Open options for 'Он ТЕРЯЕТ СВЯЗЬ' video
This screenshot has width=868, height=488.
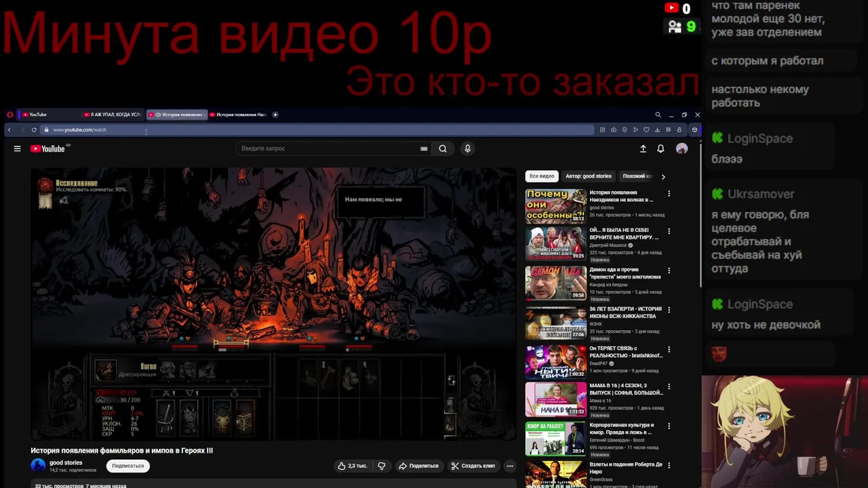pos(669,350)
